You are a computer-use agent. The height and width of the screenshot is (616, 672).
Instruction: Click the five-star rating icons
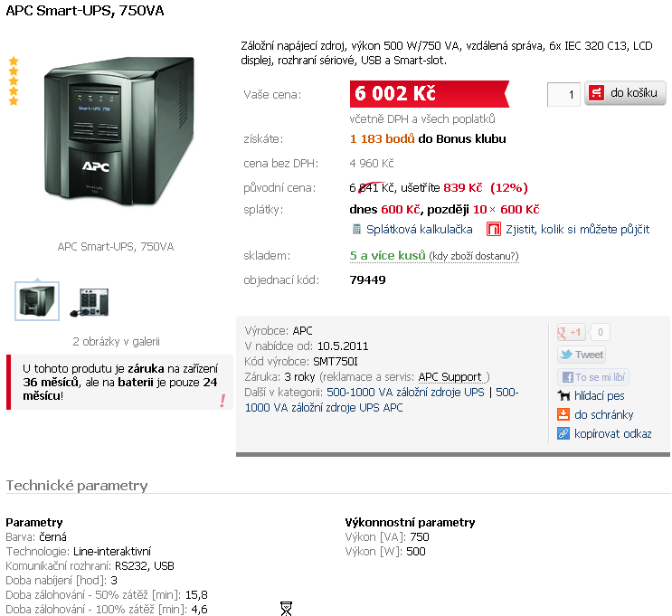(x=14, y=81)
